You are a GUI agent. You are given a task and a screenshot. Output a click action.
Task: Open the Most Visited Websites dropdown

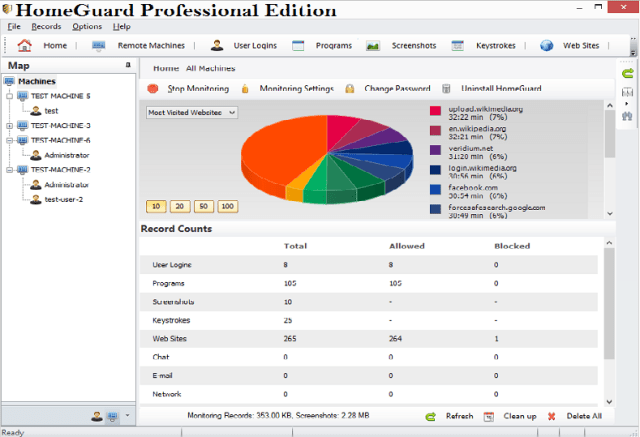[x=192, y=113]
